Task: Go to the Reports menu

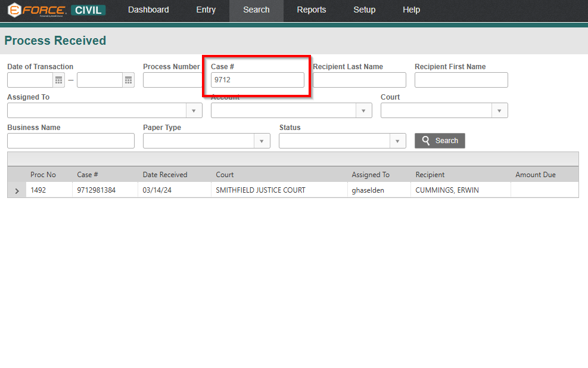Action: point(312,10)
